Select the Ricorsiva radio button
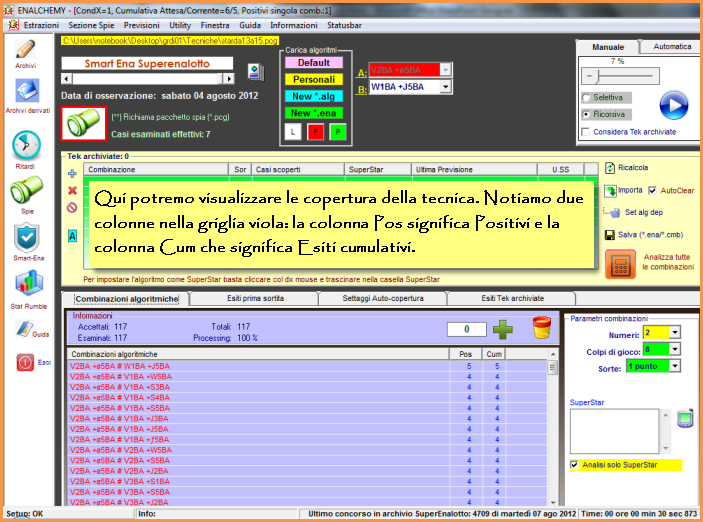 tap(586, 114)
